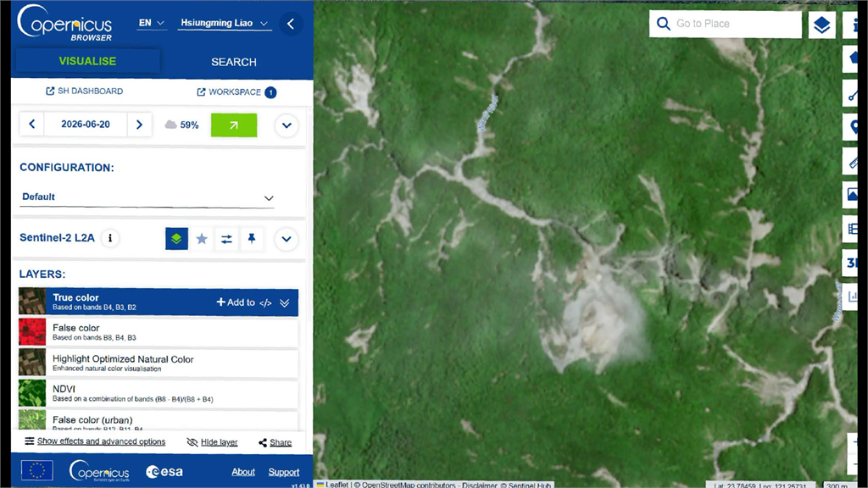The height and width of the screenshot is (488, 868).
Task: Go to previous date arrow
Action: point(32,125)
